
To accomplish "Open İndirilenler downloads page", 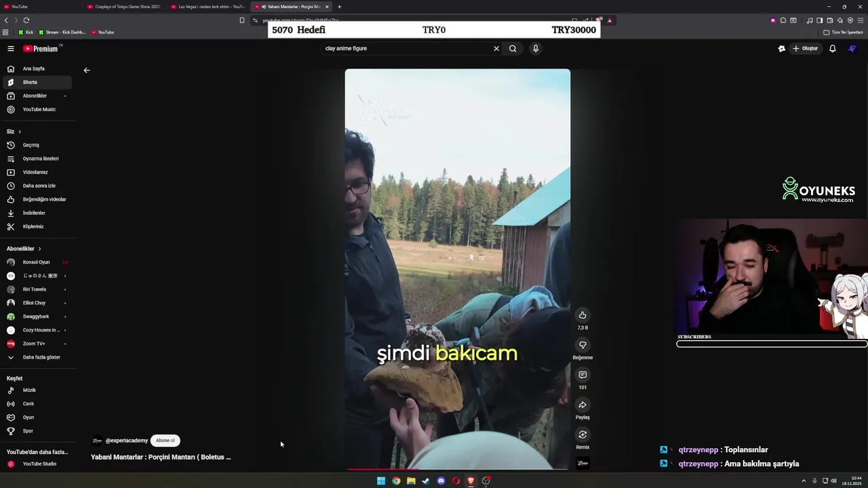I will [37, 213].
